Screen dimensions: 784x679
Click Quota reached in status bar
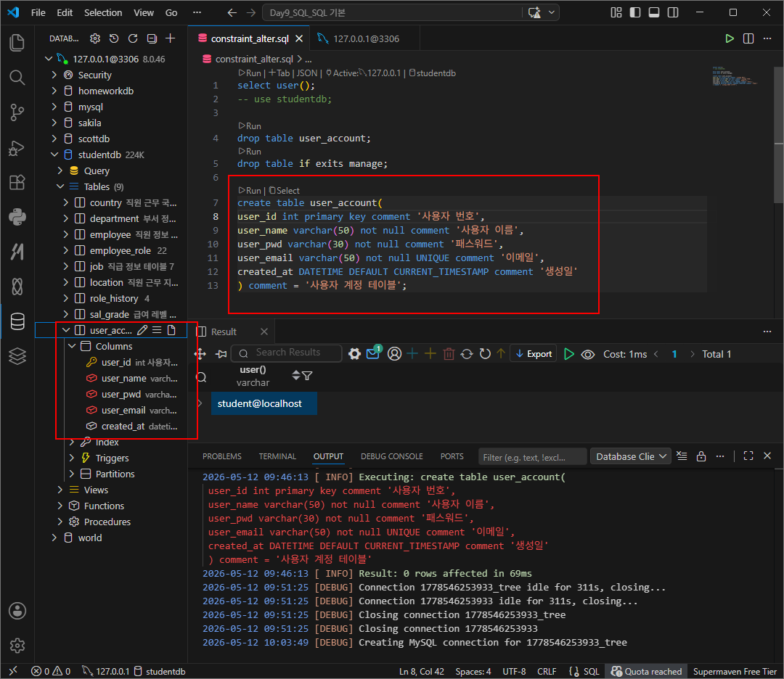[x=647, y=672]
